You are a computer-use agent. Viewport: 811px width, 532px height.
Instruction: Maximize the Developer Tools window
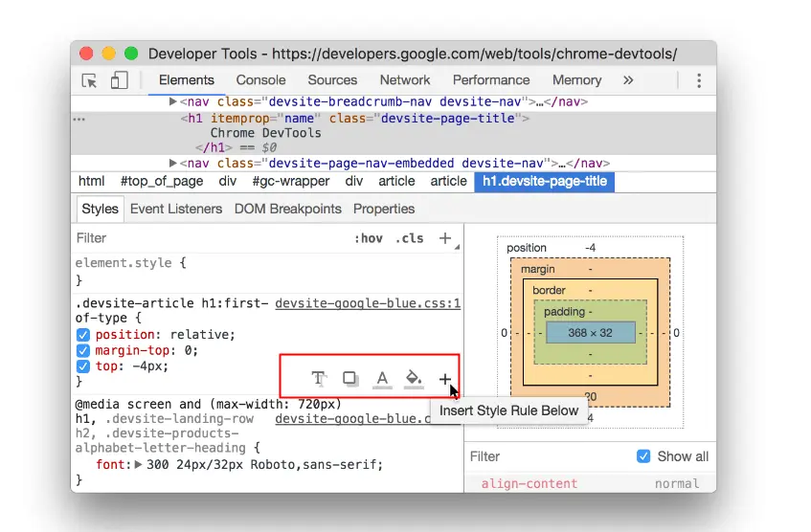click(x=131, y=54)
